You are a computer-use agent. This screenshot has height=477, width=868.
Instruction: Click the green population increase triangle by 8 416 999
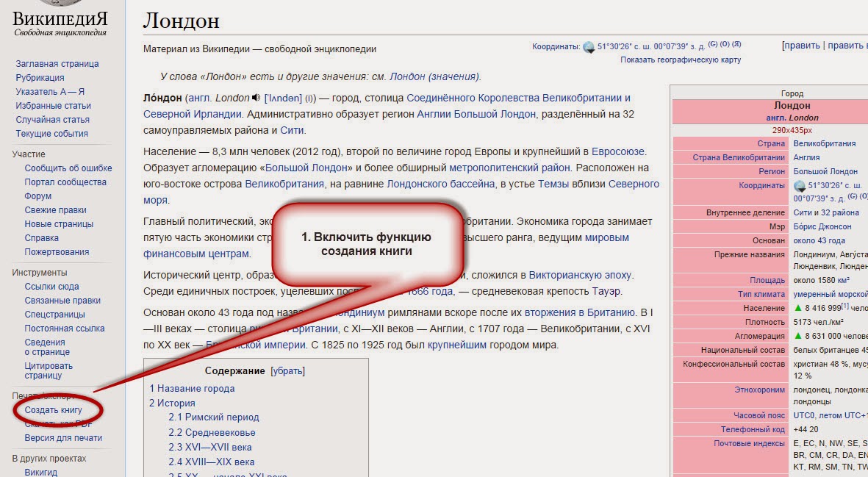coord(797,308)
